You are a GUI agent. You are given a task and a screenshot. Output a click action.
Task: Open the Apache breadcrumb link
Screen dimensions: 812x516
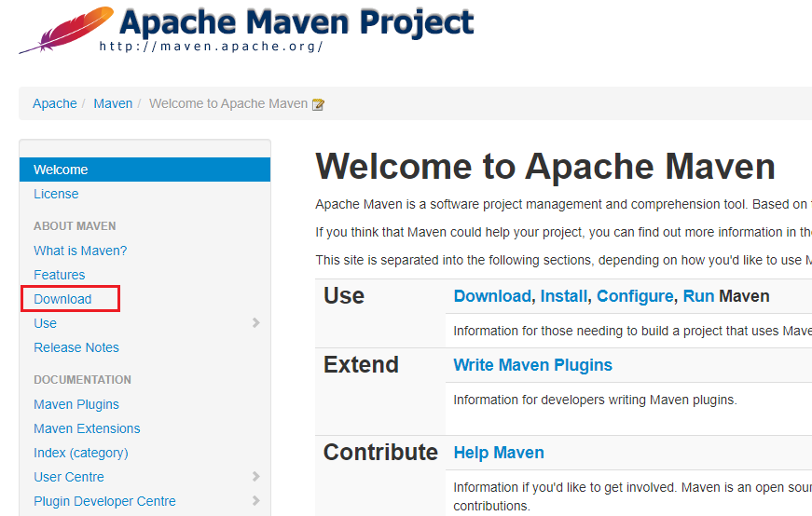tap(54, 103)
